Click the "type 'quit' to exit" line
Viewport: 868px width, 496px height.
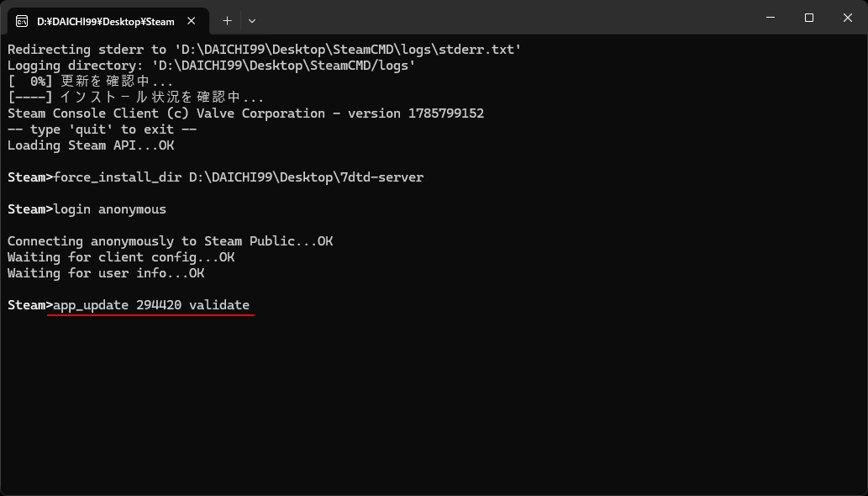click(x=102, y=129)
